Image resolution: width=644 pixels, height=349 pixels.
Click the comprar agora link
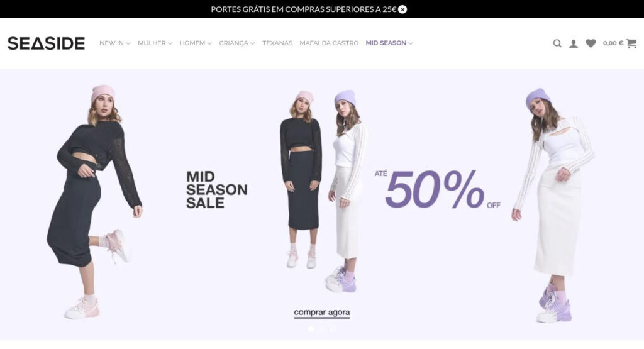click(x=321, y=313)
